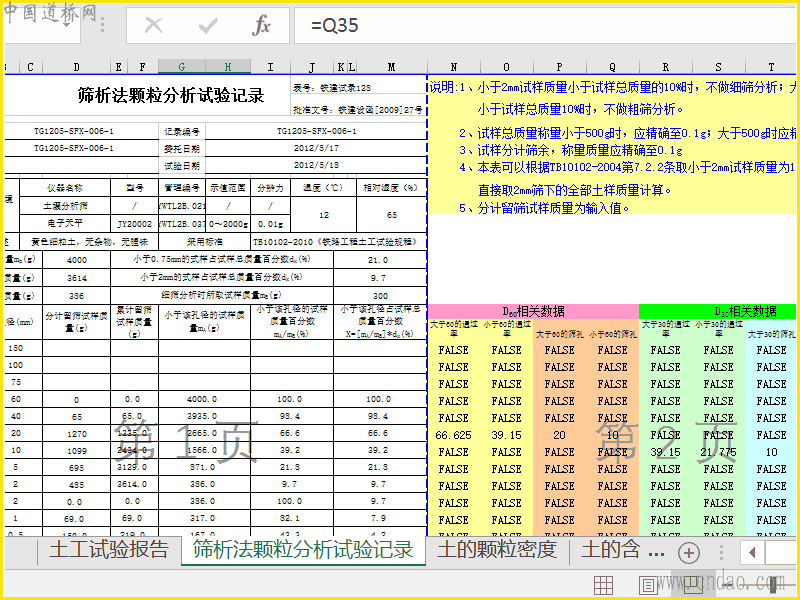800x600 pixels.
Task: Click the 记录编号 label cell
Action: click(182, 131)
